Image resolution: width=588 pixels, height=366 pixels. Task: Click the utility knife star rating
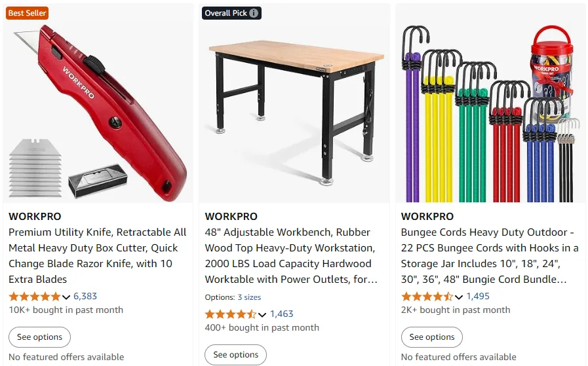click(x=34, y=297)
